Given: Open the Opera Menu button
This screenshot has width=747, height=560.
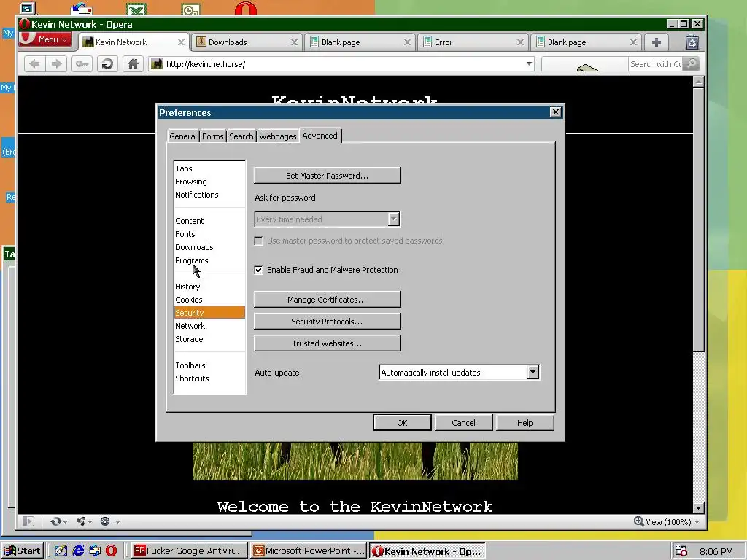Looking at the screenshot, I should pos(45,39).
